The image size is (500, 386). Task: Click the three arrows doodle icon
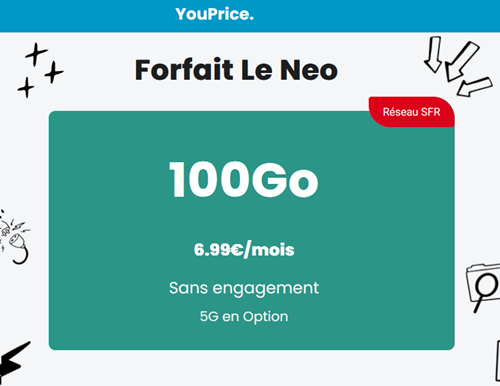pos(458,67)
